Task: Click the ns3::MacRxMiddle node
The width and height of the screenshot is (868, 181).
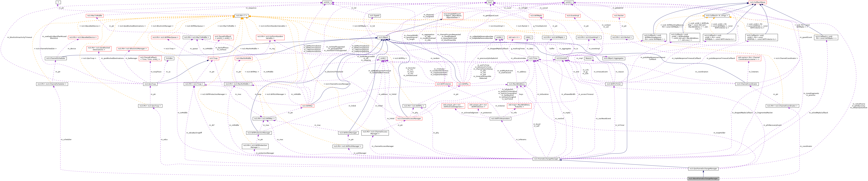Action: click(x=244, y=58)
